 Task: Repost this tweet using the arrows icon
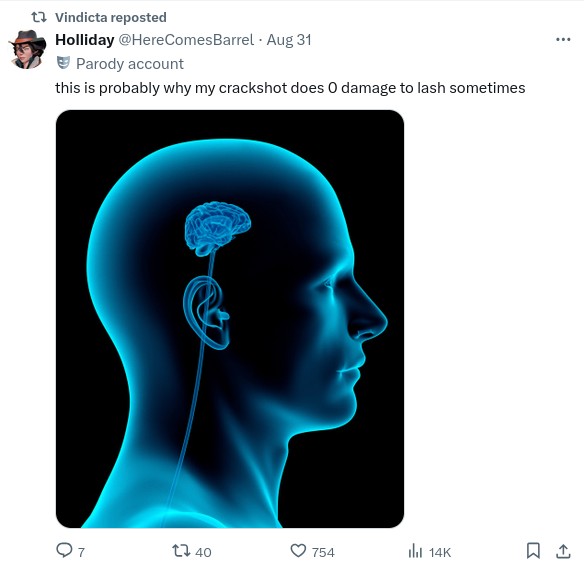[181, 550]
